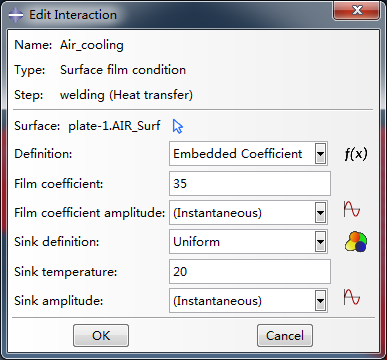Open the f(x) user-defined function icon

(356, 154)
